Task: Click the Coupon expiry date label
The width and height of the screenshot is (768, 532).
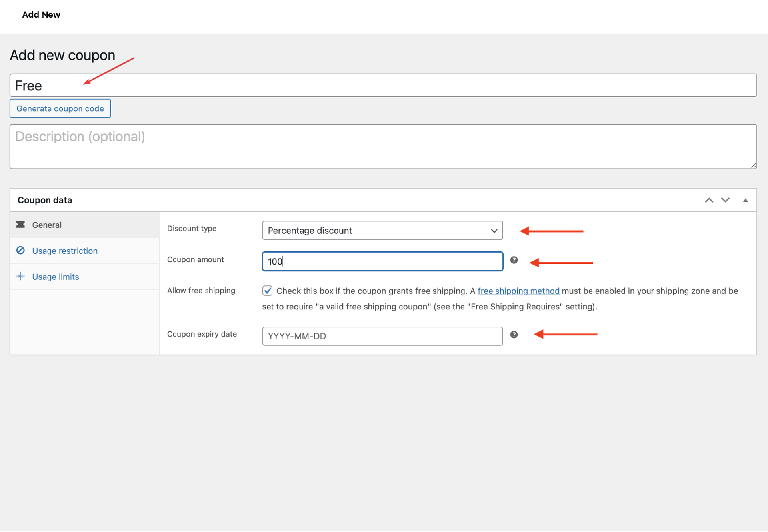Action: (202, 334)
